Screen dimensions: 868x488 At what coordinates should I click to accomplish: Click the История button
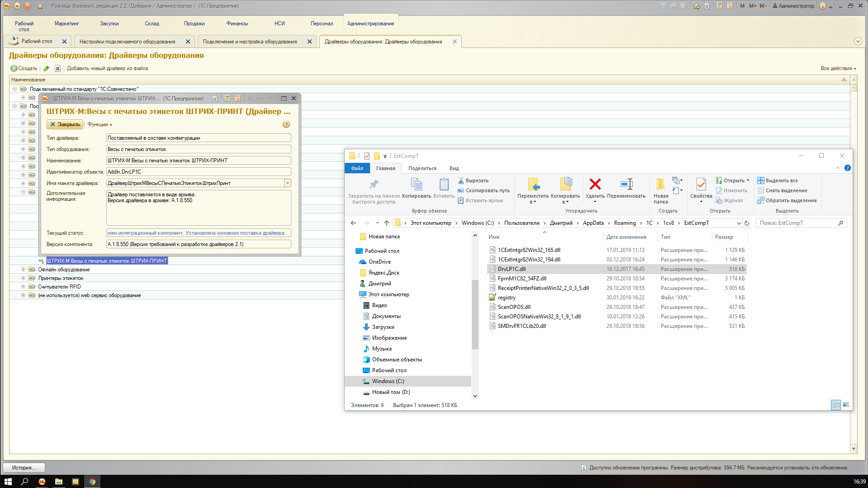click(x=24, y=468)
